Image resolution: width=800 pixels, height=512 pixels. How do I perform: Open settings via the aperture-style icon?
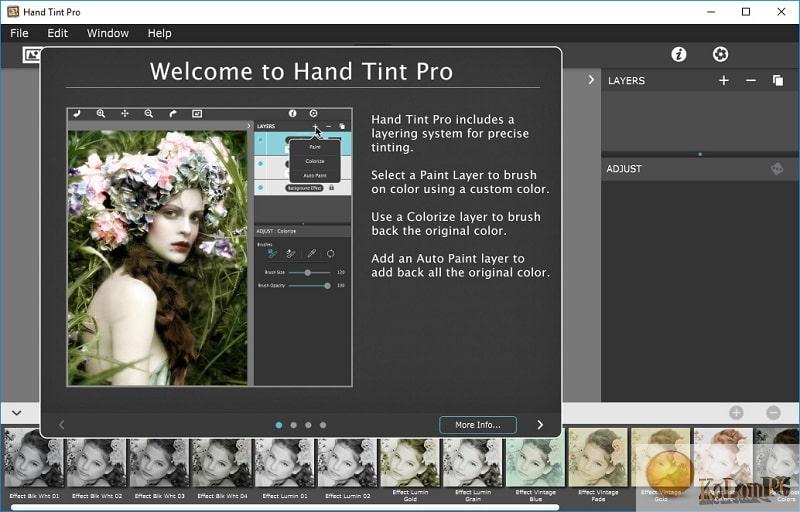point(720,54)
